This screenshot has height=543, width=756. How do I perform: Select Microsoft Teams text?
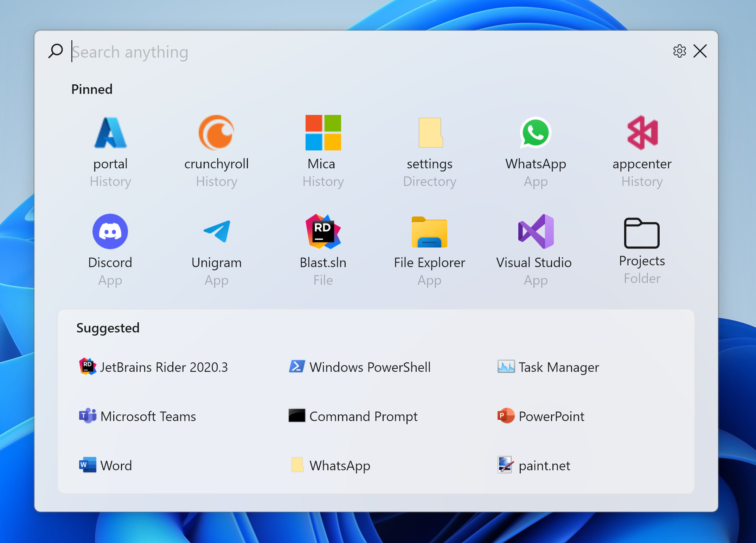click(148, 416)
